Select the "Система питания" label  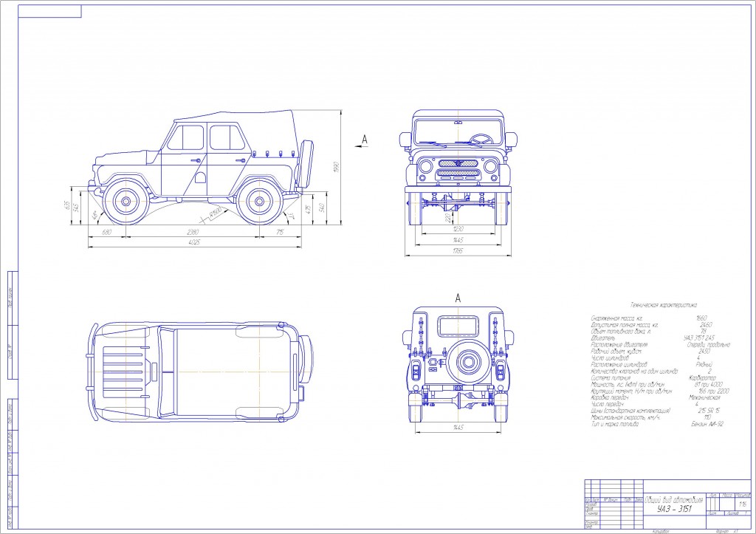point(610,378)
